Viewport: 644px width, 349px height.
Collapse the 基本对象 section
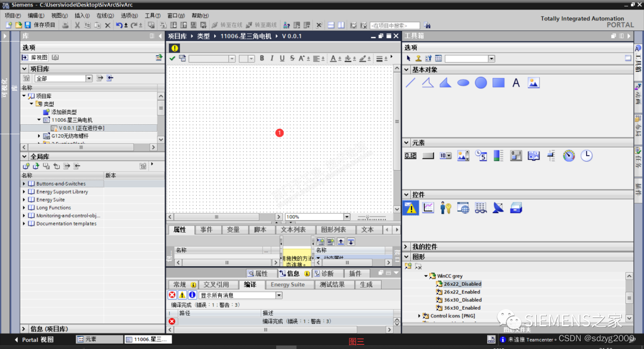click(x=407, y=70)
